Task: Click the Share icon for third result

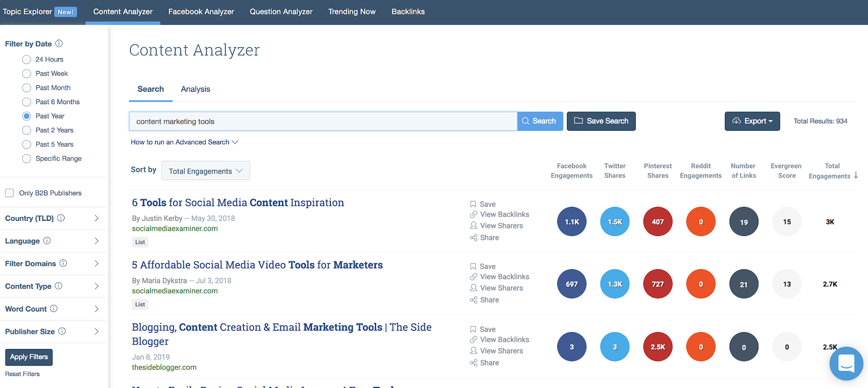Action: coord(474,363)
